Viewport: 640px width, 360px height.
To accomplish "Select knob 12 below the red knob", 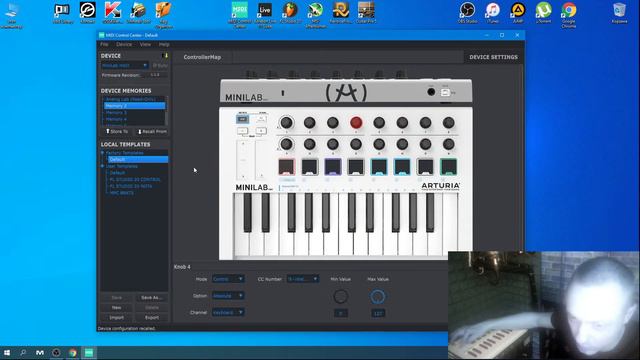I will [356, 144].
